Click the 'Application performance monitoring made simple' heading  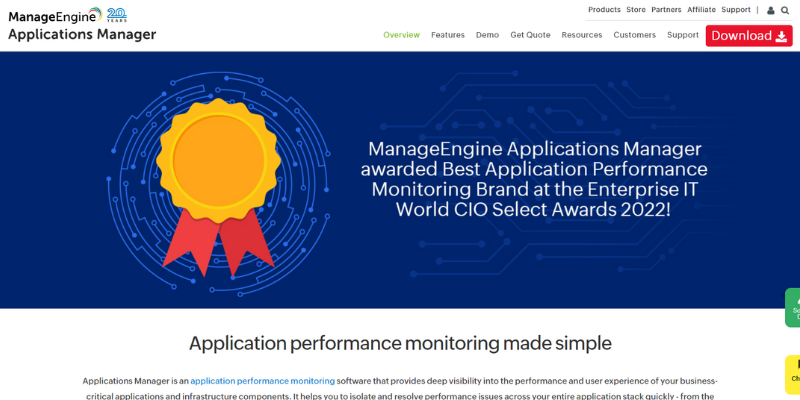(400, 343)
